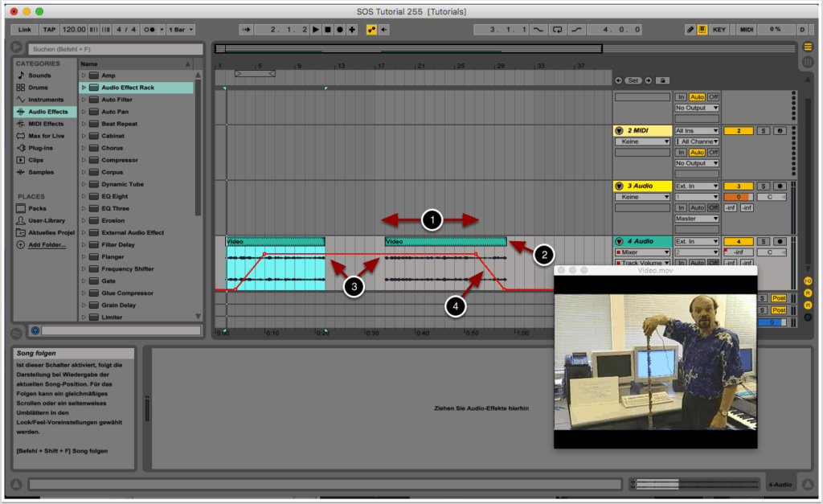
Task: Adjust the 3 Audio pan control
Action: pos(770,197)
